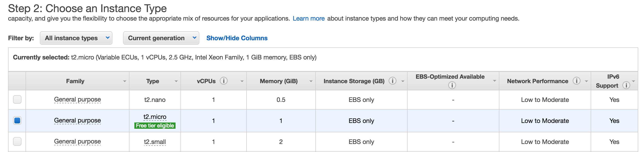
Task: Sort by Memory (GiB) column arrow
Action: click(x=311, y=81)
